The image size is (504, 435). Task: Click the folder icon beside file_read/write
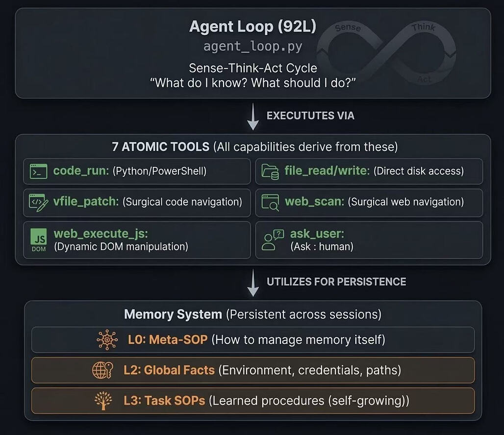270,171
